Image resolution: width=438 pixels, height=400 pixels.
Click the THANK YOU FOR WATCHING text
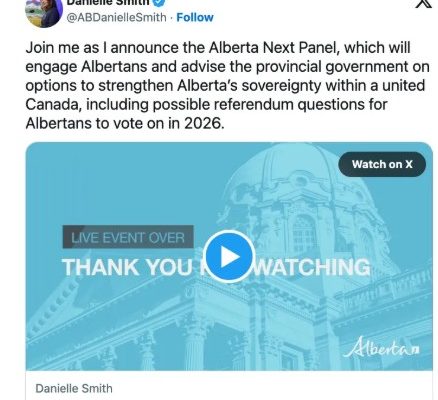tap(216, 268)
